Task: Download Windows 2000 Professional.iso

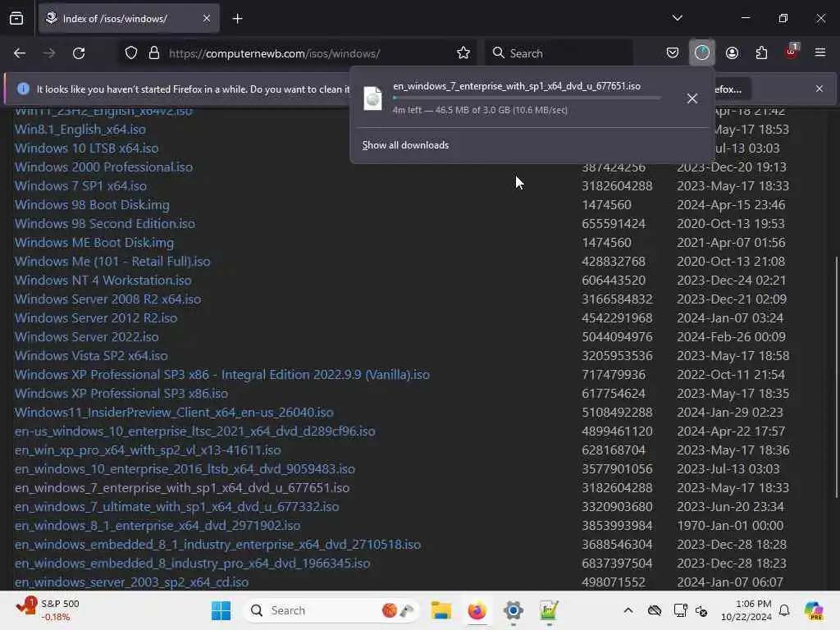Action: 103,167
